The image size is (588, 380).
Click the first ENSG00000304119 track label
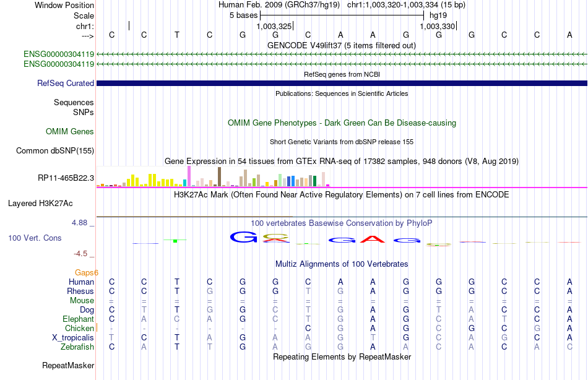(x=59, y=54)
